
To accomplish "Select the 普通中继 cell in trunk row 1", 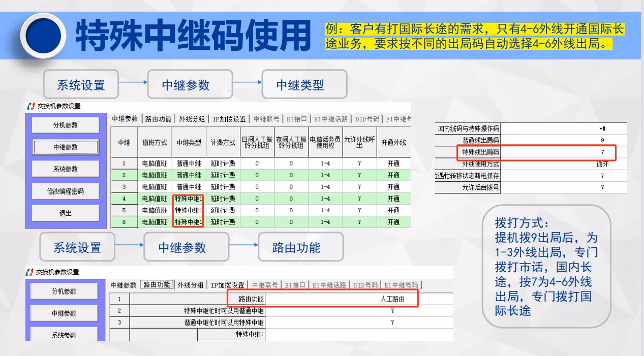I will 189,164.
